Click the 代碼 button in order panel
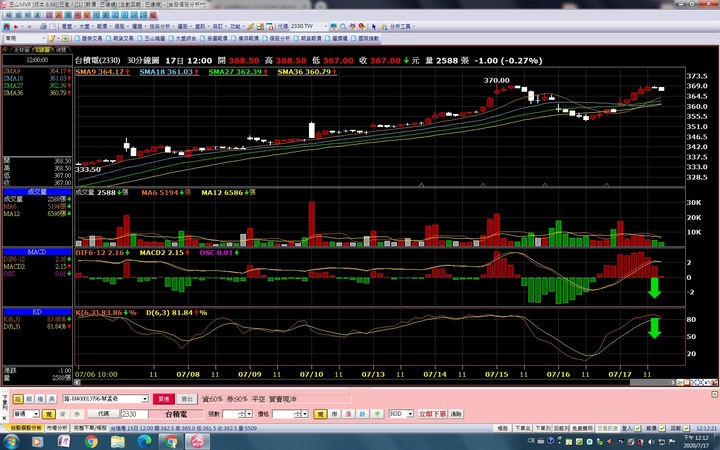 [x=104, y=414]
